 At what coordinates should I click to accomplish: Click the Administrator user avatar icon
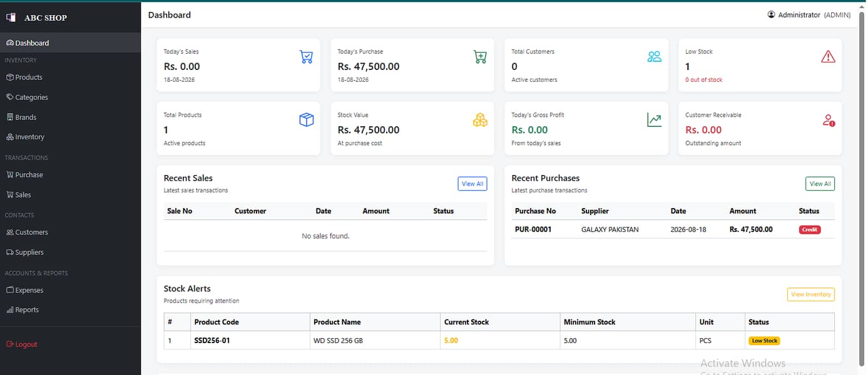coord(772,14)
